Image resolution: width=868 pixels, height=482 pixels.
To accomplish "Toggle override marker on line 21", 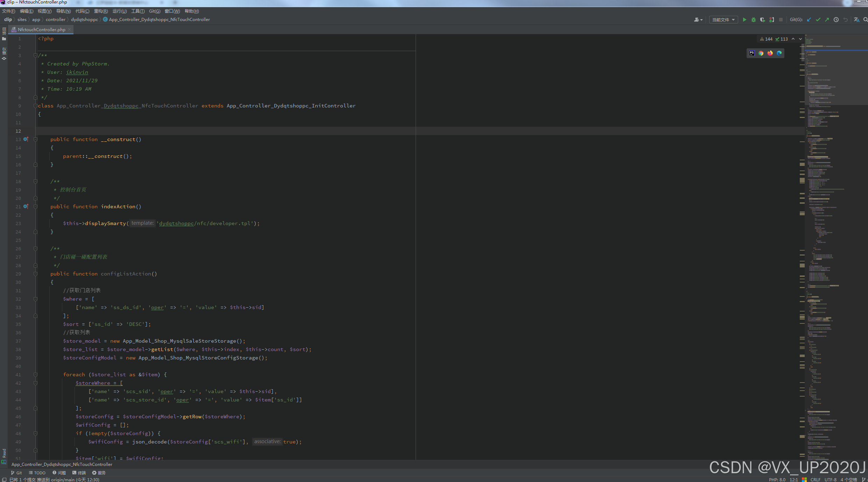I will 26,207.
